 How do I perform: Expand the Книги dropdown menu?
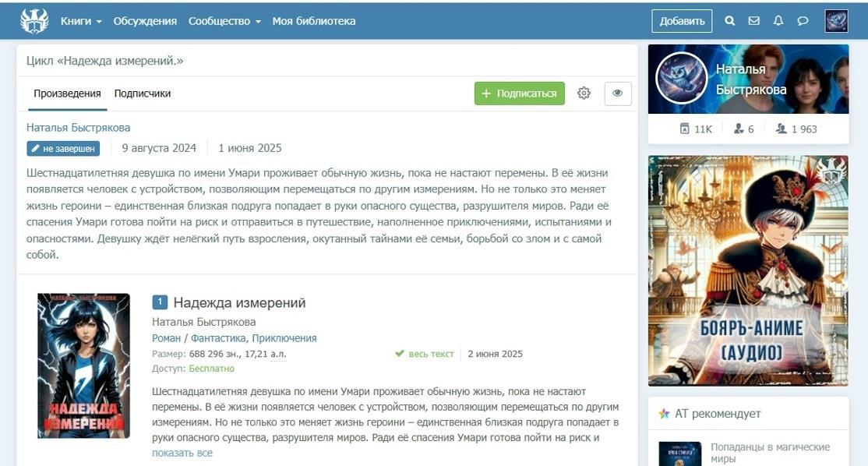(81, 21)
